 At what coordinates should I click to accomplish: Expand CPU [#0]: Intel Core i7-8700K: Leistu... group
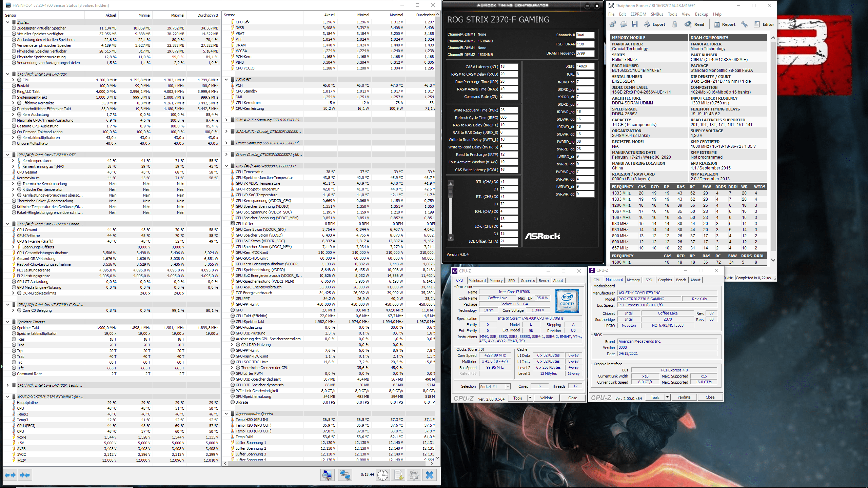click(8, 385)
